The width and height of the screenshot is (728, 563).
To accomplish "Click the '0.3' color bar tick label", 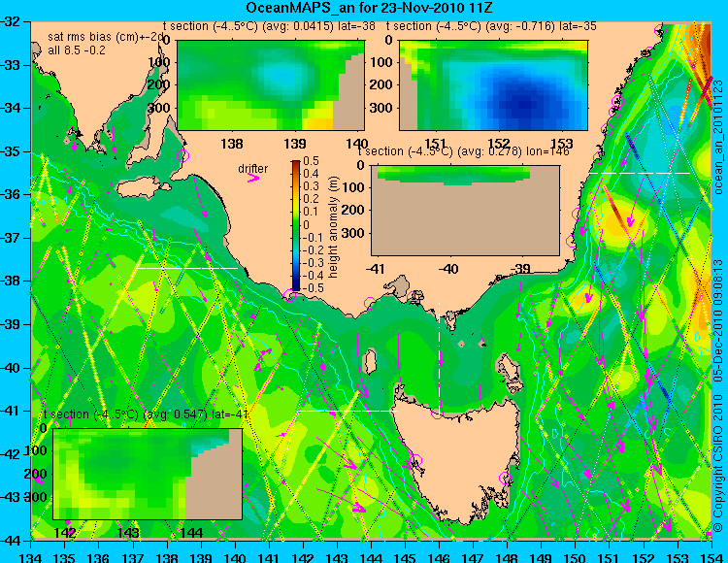I will (x=311, y=186).
